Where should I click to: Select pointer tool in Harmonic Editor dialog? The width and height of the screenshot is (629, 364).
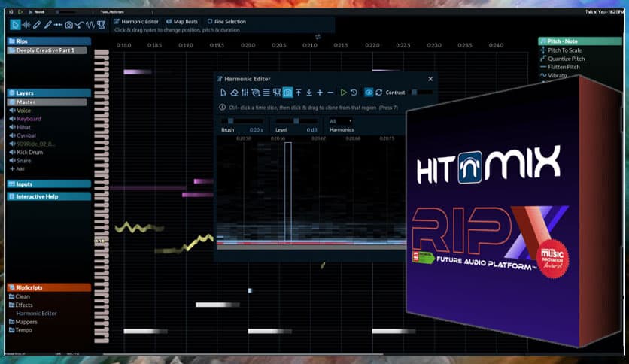223,93
